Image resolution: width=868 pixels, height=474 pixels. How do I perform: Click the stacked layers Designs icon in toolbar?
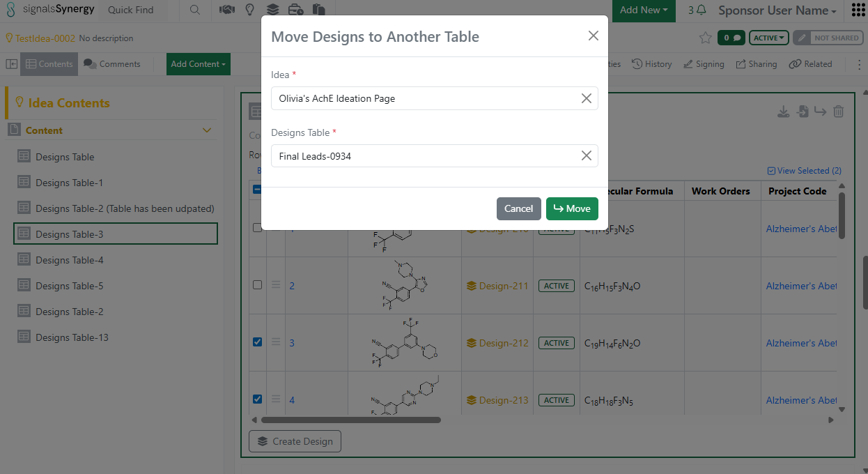pyautogui.click(x=272, y=10)
